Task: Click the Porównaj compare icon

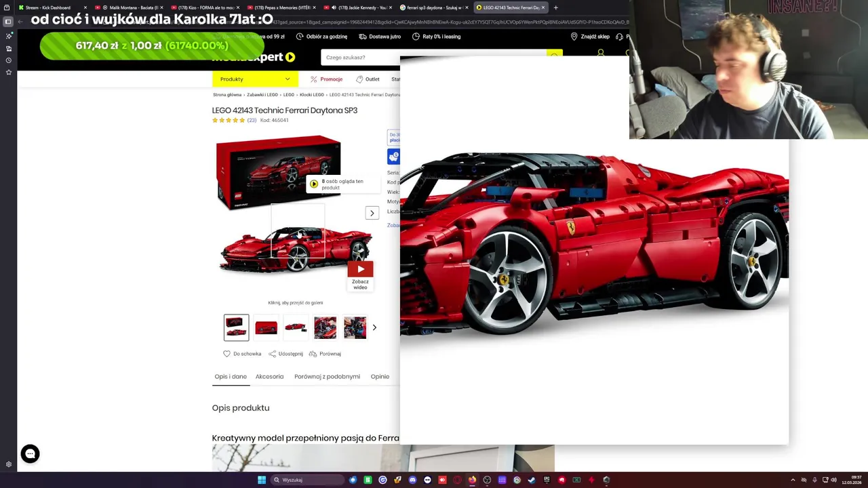Action: pyautogui.click(x=313, y=354)
